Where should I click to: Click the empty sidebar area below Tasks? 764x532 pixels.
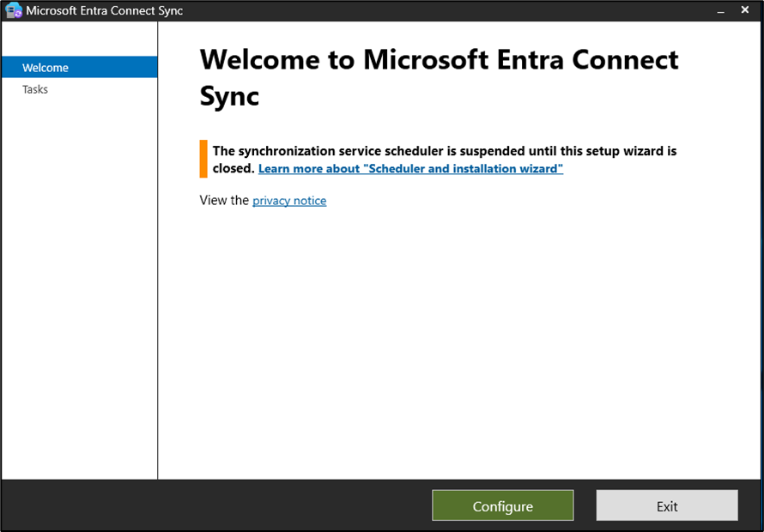(x=79, y=283)
